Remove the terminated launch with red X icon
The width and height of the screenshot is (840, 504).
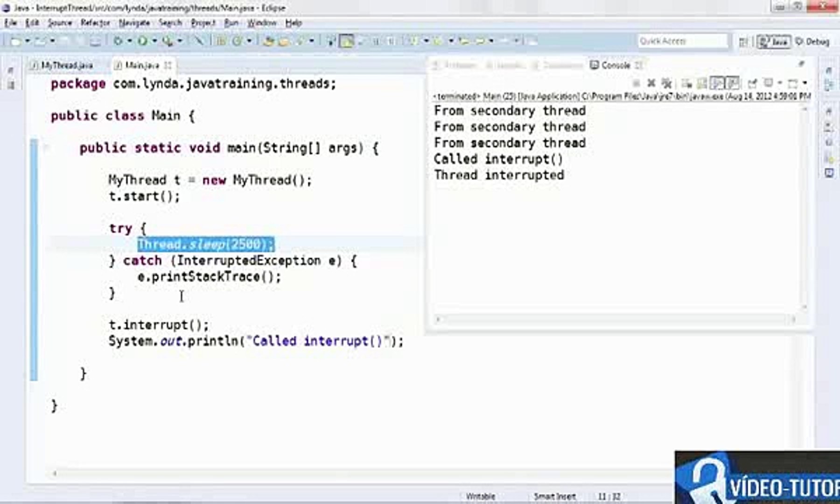(x=651, y=84)
